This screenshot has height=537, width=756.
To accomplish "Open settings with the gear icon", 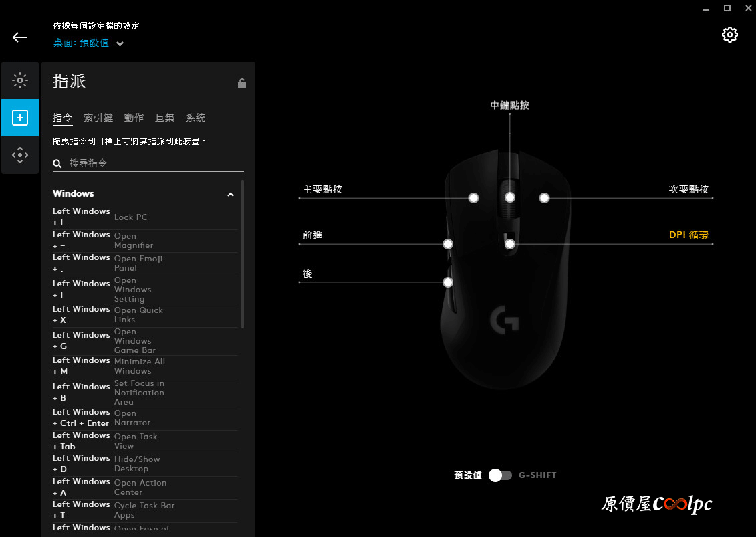I will [729, 35].
